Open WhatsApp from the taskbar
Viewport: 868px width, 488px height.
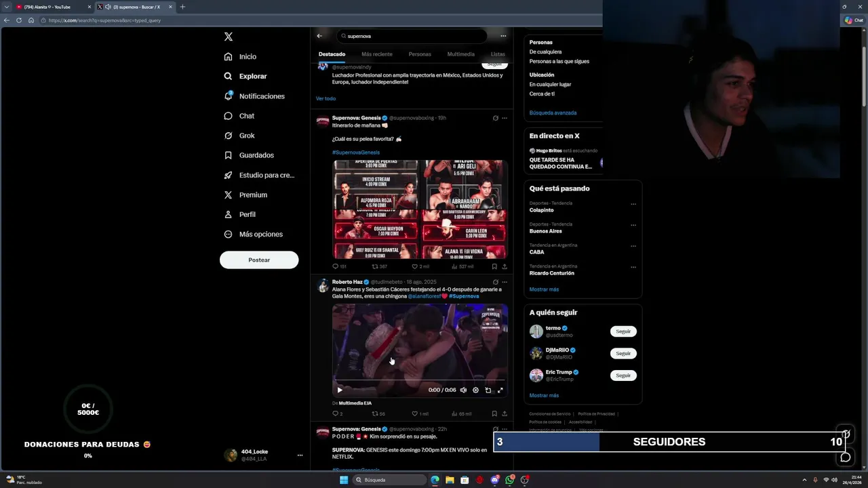coord(509,480)
